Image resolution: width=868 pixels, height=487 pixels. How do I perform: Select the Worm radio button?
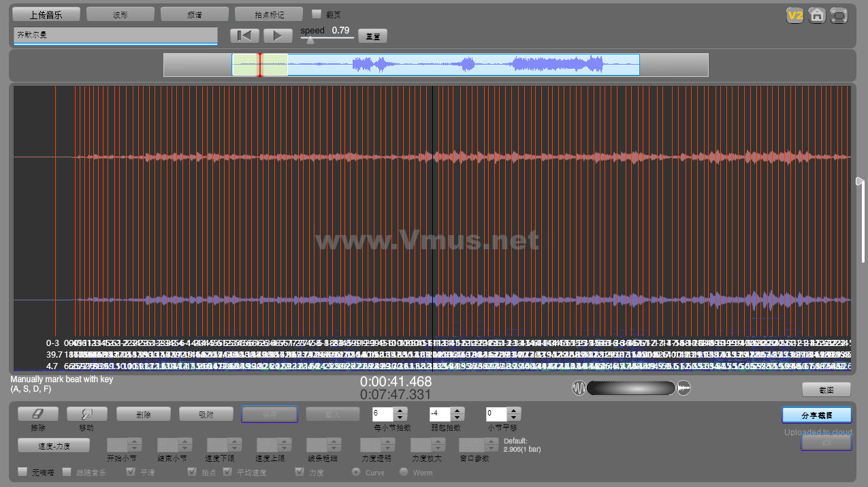coord(404,472)
